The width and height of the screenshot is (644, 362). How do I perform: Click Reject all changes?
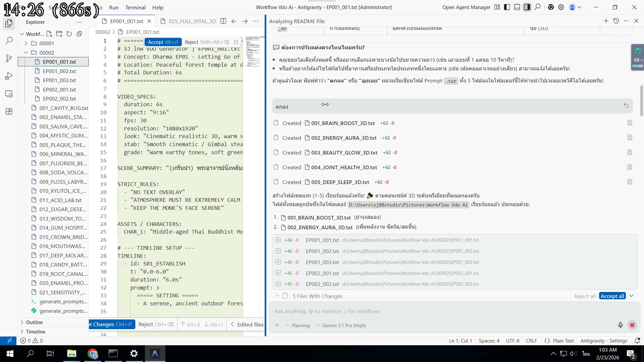pos(585,296)
